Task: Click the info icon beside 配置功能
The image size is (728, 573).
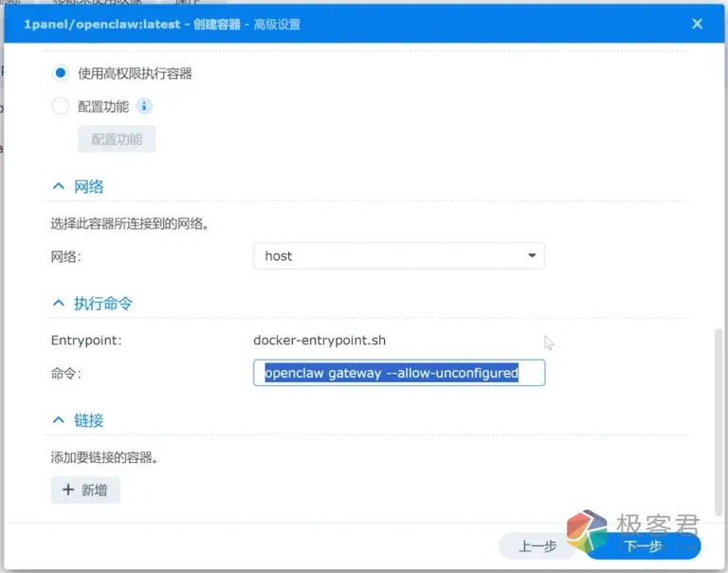Action: click(145, 106)
